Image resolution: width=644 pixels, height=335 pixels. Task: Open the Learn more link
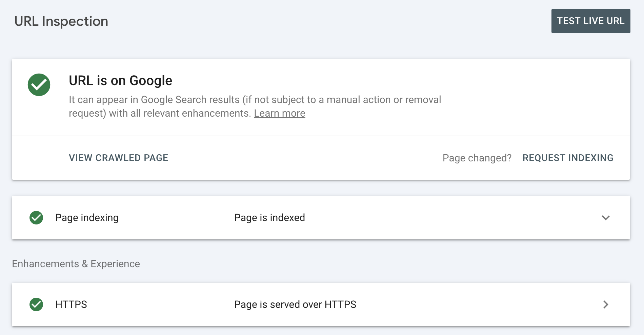pos(280,113)
